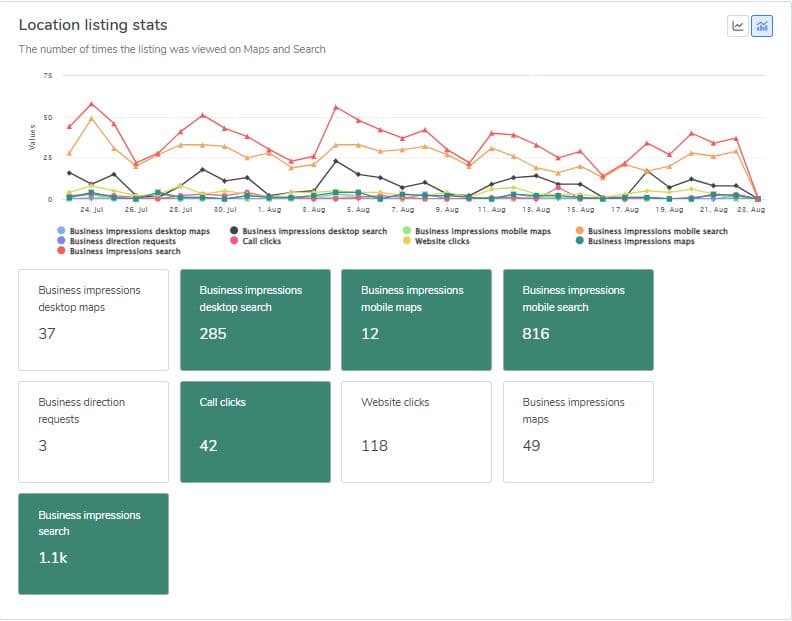Toggle Website clicks legend item

coord(436,241)
